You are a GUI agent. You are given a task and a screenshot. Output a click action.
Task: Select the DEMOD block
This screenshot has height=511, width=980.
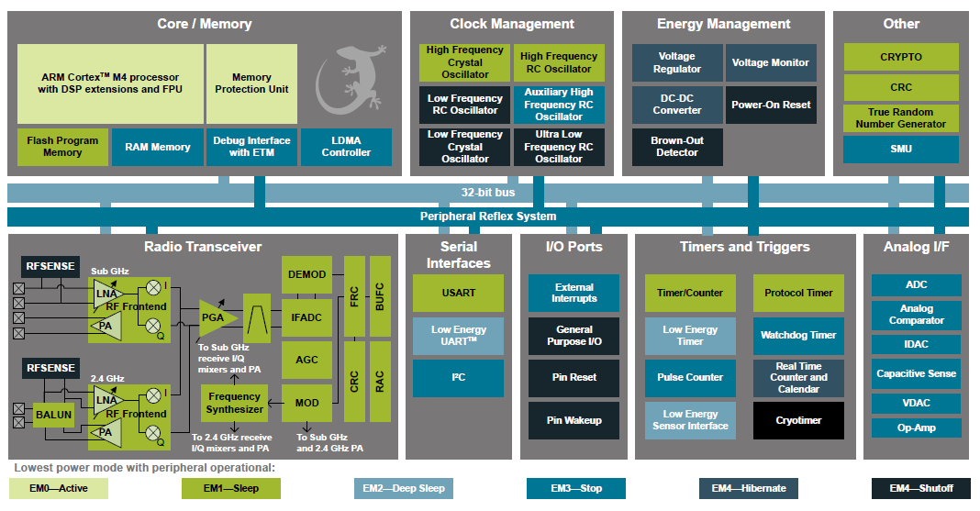pyautogui.click(x=306, y=275)
